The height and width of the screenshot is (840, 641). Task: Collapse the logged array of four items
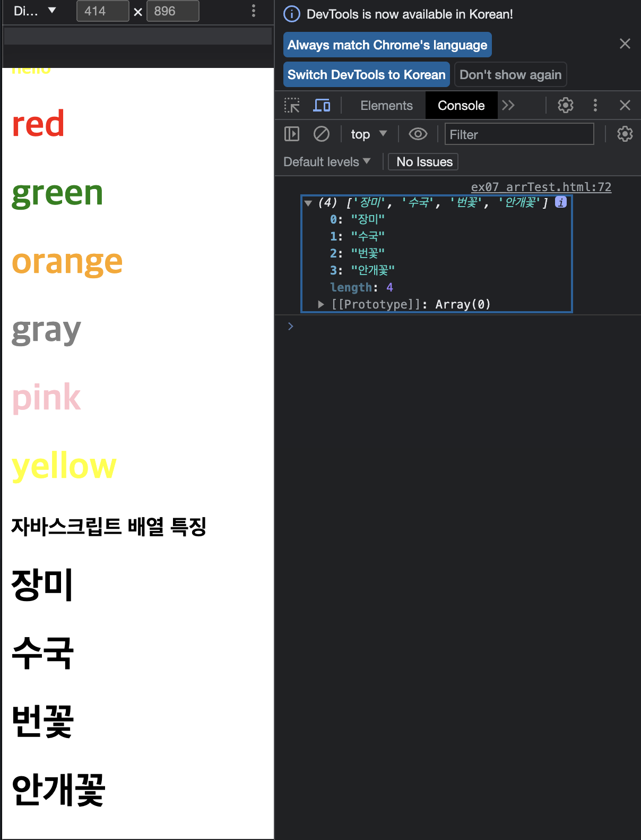pyautogui.click(x=308, y=203)
